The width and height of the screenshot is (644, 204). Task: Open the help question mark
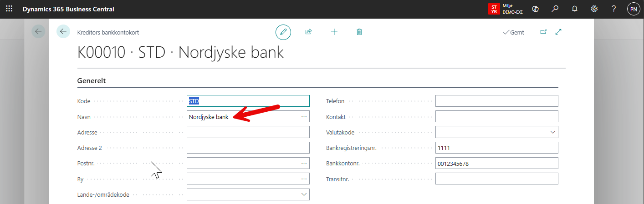[613, 9]
